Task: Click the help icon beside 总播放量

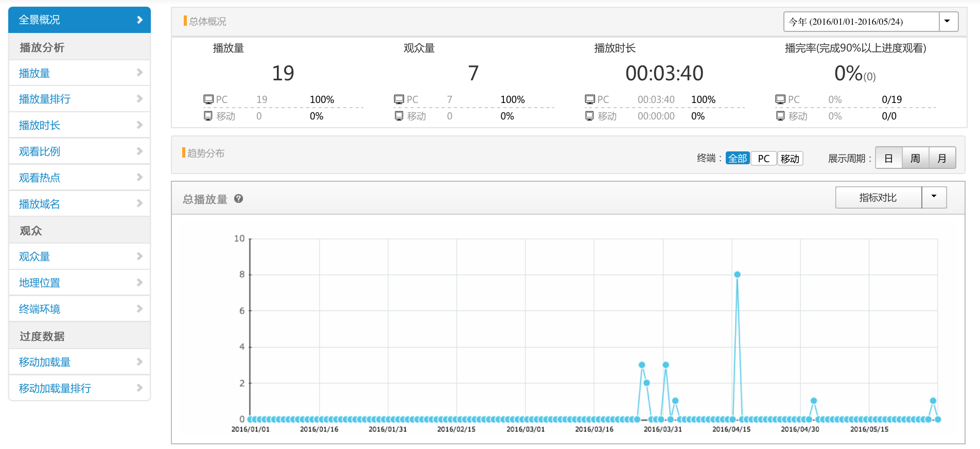Action: [x=238, y=199]
